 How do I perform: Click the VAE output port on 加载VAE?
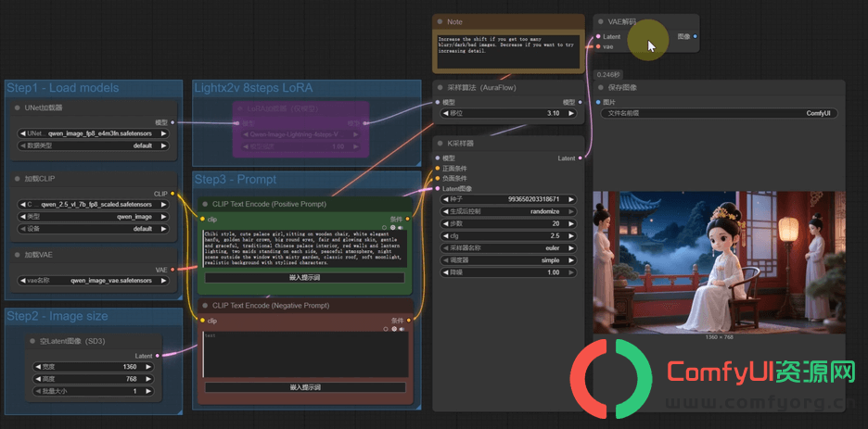point(172,270)
